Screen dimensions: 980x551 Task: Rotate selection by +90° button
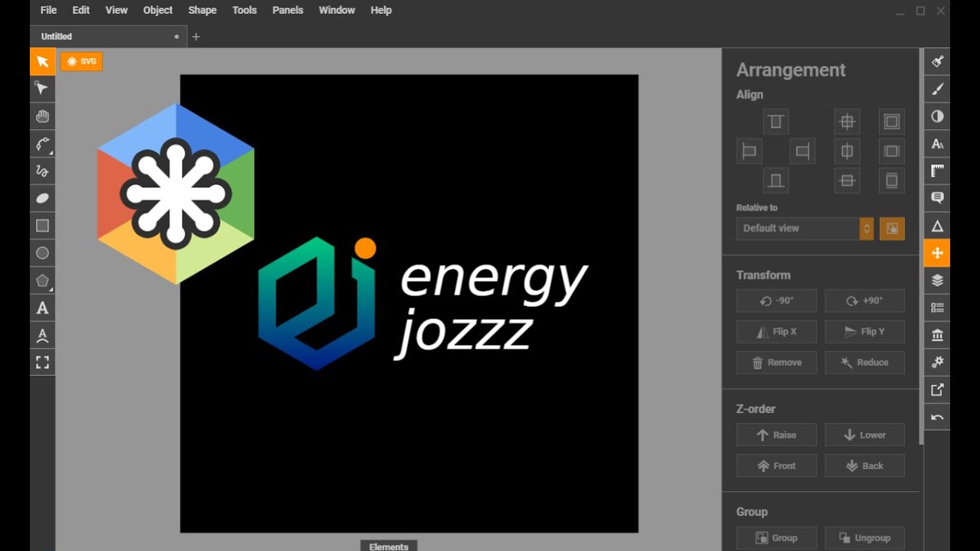click(864, 301)
